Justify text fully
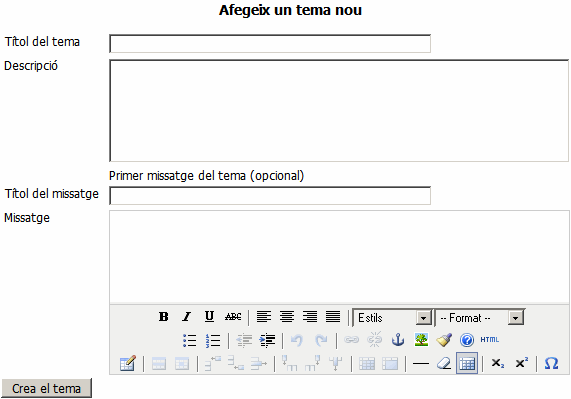571x399 pixels. coord(333,317)
